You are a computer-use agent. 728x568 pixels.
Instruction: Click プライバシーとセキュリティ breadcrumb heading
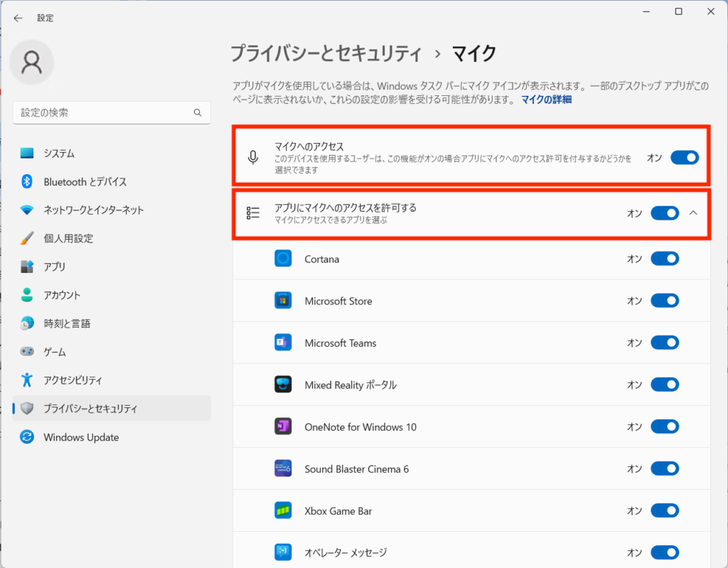(x=326, y=53)
